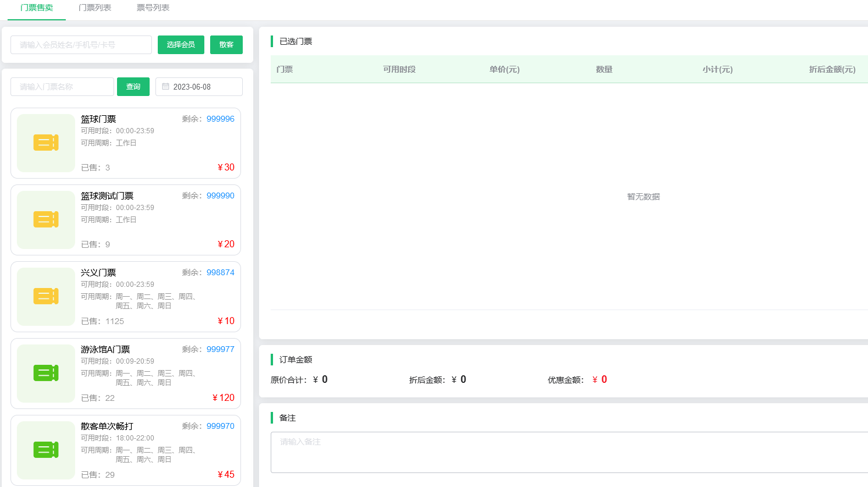Click the 选择会员 button
This screenshot has width=868, height=487.
click(180, 45)
